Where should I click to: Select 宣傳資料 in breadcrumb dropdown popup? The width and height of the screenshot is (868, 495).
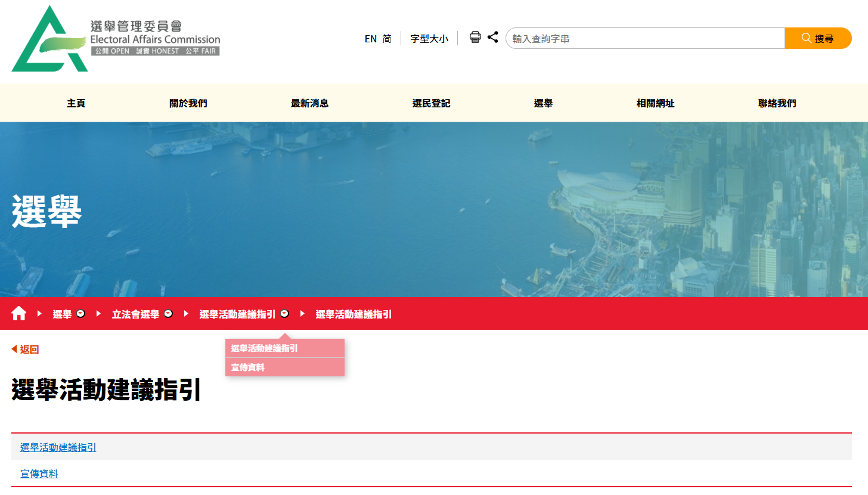[248, 367]
